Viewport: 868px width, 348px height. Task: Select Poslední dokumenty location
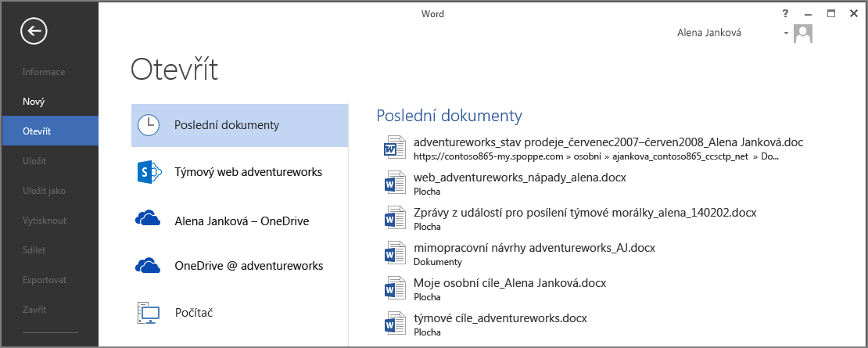point(240,125)
